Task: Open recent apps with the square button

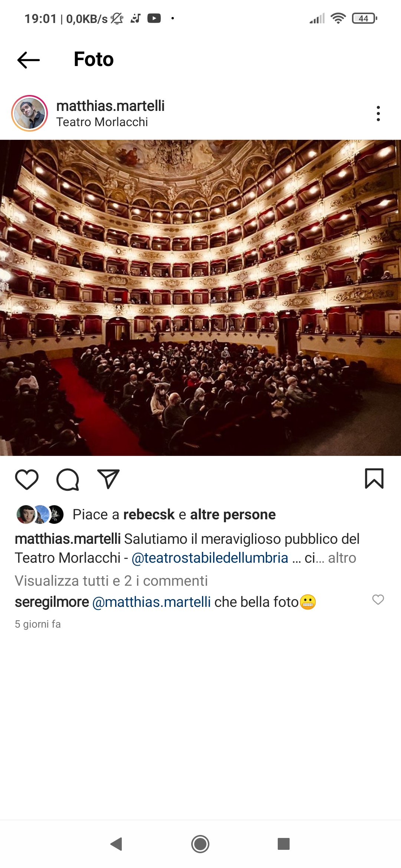Action: (284, 844)
